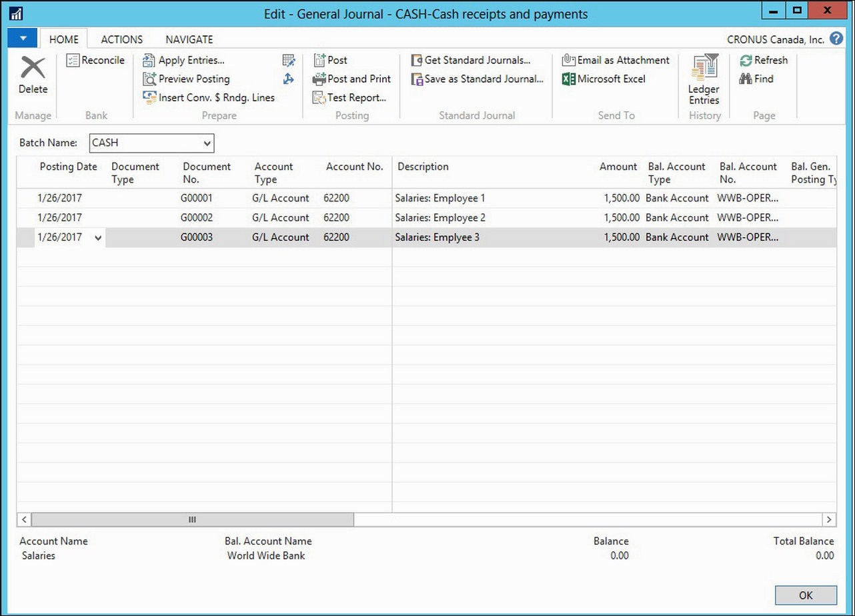Open Ledger Entries history
Image resolution: width=855 pixels, height=616 pixels.
[x=704, y=80]
